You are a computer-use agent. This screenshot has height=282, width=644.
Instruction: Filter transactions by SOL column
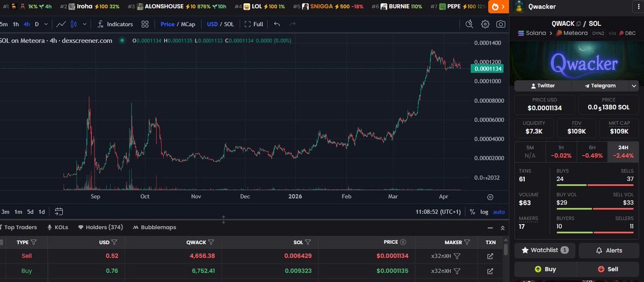coord(308,242)
